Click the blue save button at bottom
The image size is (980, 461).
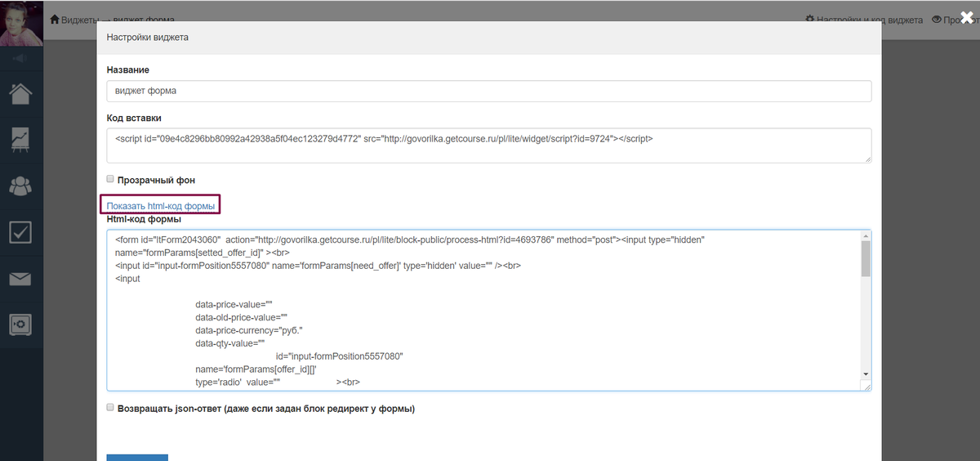(x=137, y=458)
